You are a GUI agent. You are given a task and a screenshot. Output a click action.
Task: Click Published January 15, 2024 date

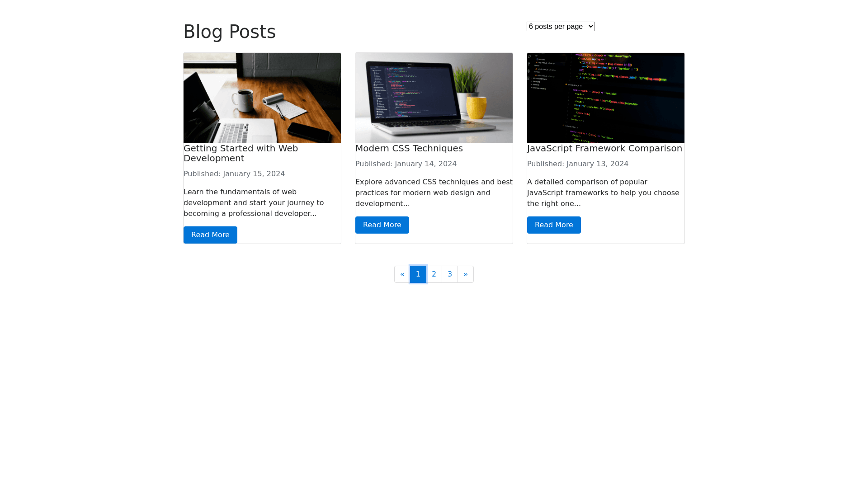(x=234, y=174)
